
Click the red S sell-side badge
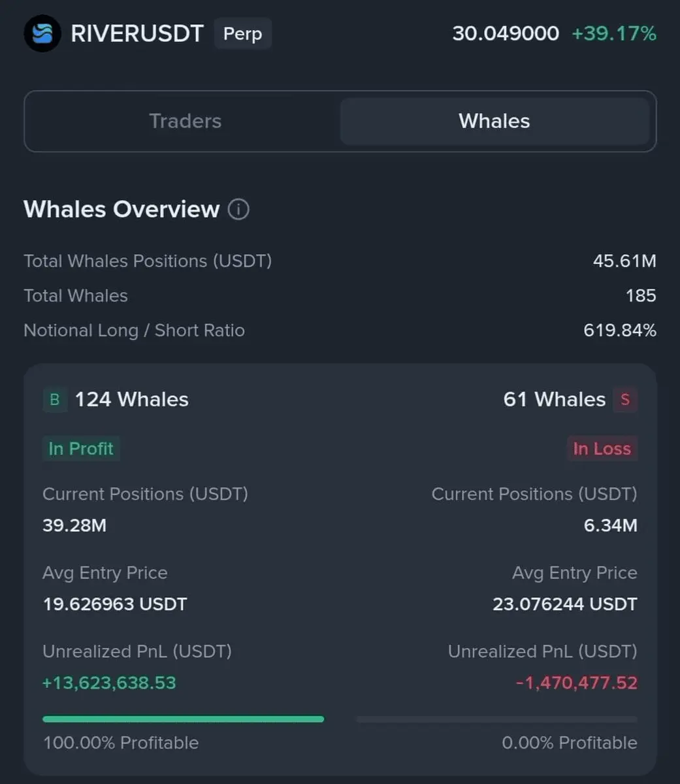tap(625, 399)
